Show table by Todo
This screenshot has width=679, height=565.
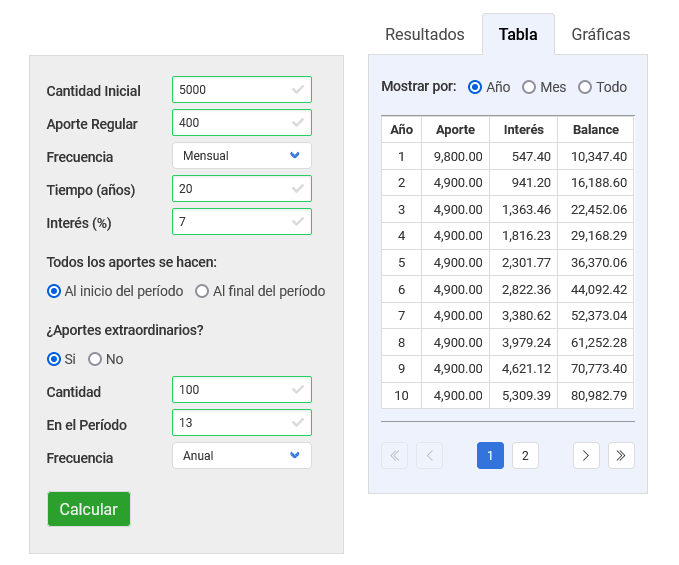pos(585,87)
